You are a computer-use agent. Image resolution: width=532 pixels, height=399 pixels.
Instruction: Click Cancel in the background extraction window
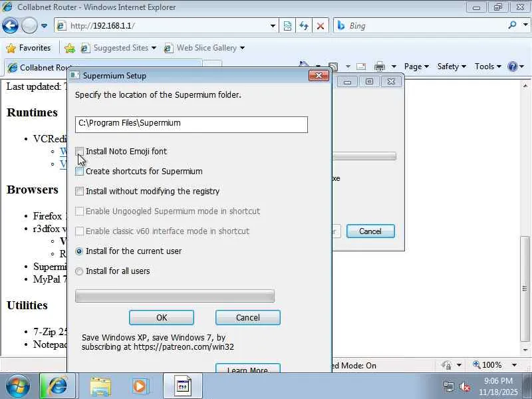coord(370,231)
